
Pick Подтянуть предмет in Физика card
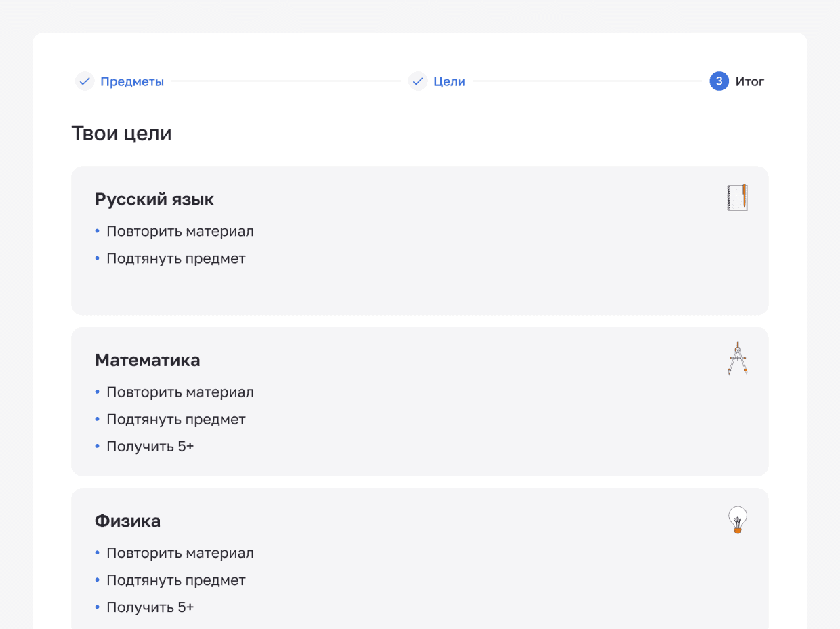pyautogui.click(x=176, y=580)
